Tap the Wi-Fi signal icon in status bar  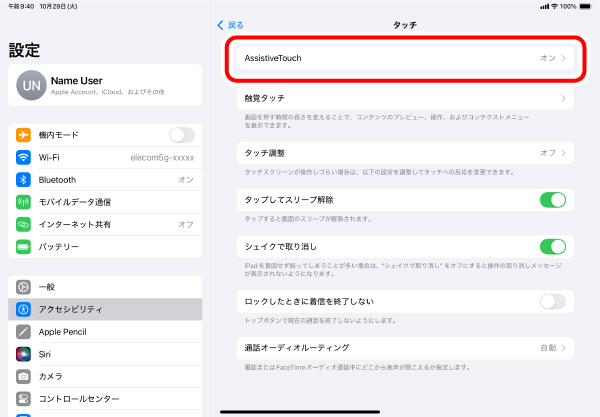[x=554, y=7]
